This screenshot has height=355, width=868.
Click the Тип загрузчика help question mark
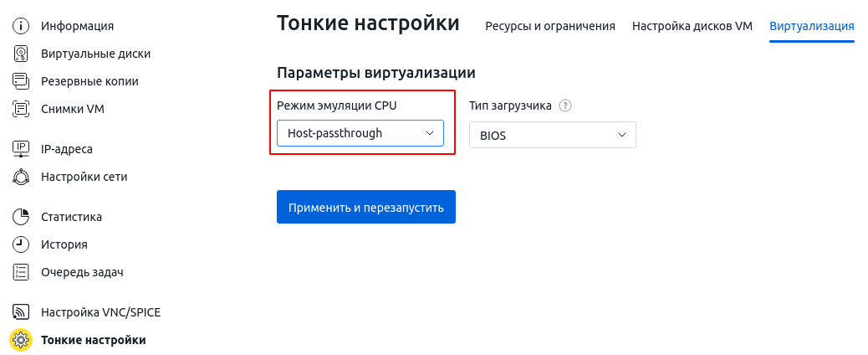(564, 105)
